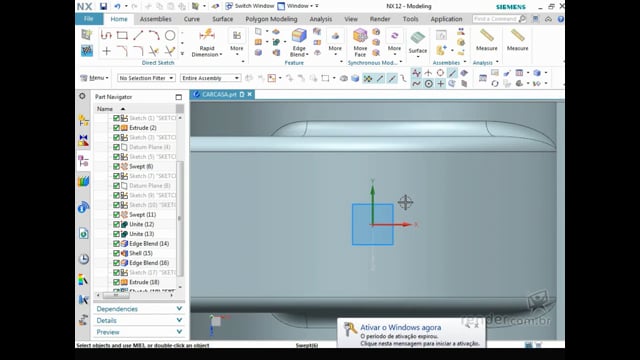Click the Finish Sketch checkered flag icon
This screenshot has height=360, width=640.
tap(87, 51)
